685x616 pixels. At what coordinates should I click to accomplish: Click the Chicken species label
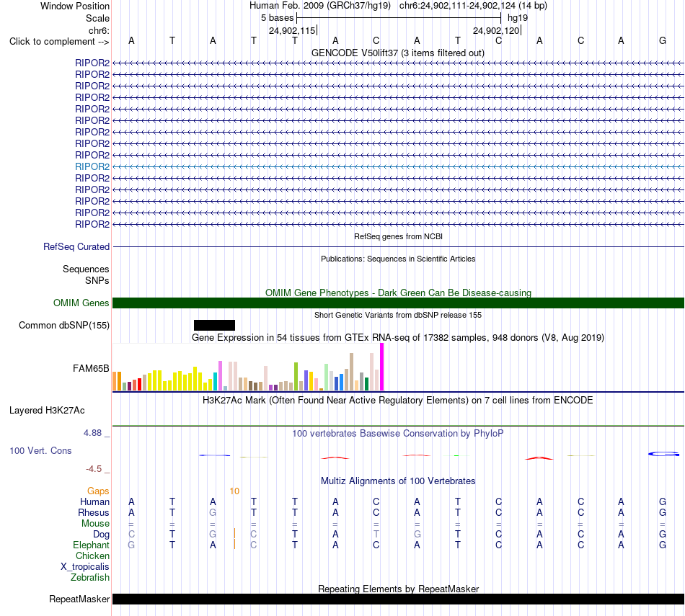click(x=92, y=555)
